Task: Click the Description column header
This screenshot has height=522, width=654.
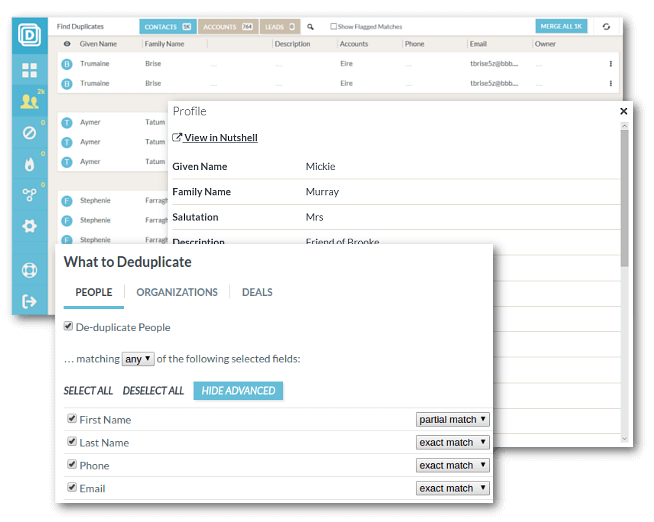Action: (x=292, y=44)
